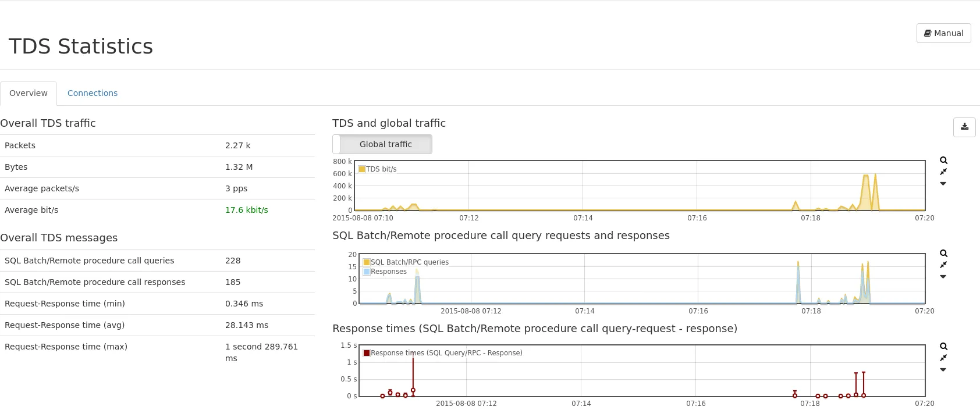Select the Overview tab
Screen dimensions: 980x410
pyautogui.click(x=29, y=93)
